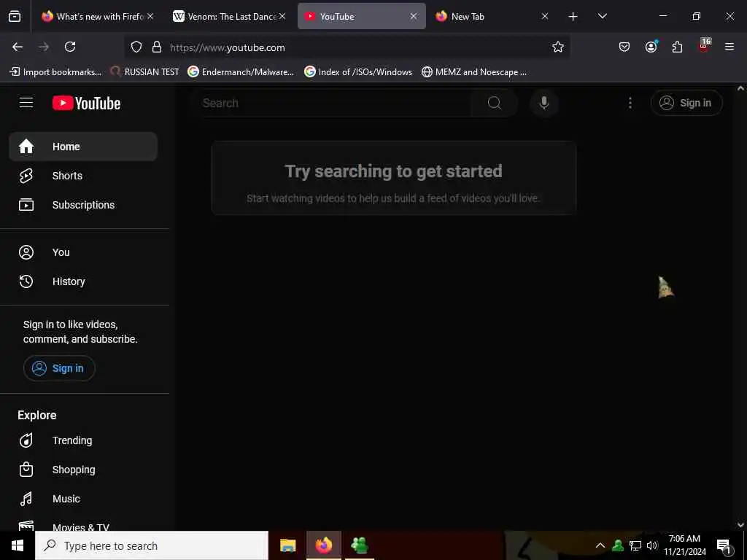Show hidden system tray icons
The width and height of the screenshot is (747, 560).
click(x=600, y=545)
